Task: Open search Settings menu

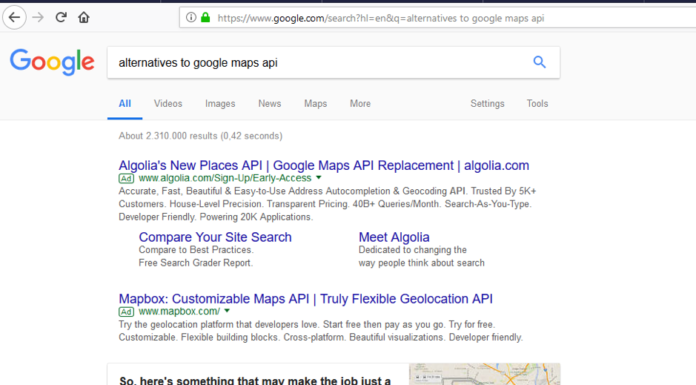Action: [487, 103]
